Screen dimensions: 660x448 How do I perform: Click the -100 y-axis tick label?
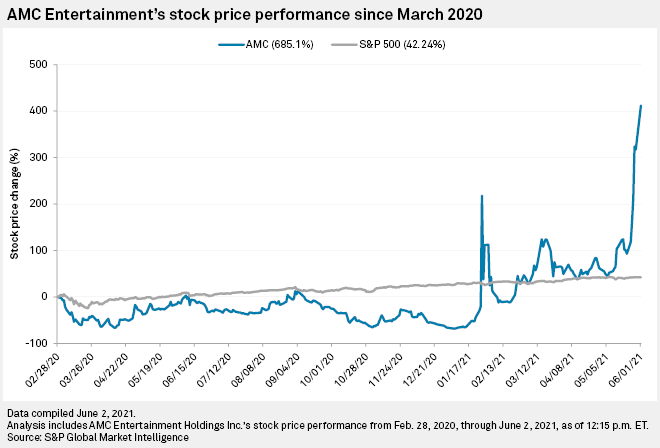(36, 343)
